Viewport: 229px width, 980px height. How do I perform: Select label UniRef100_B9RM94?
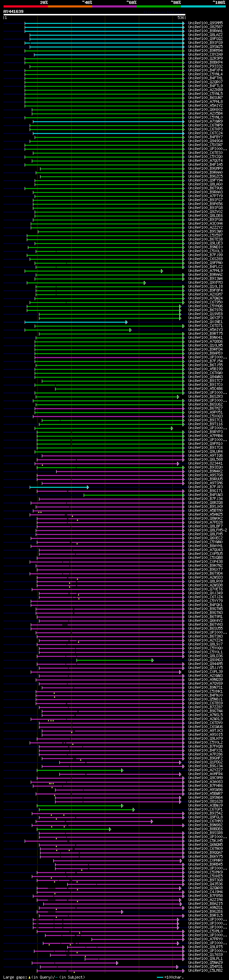(205, 51)
